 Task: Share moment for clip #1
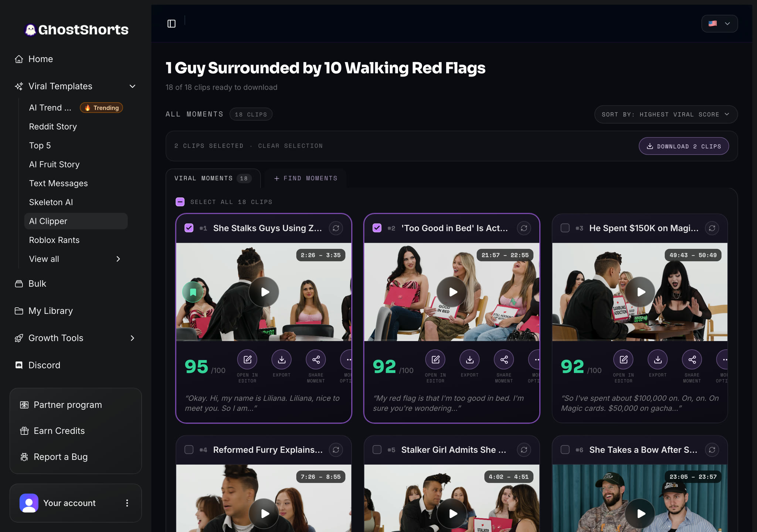(316, 359)
